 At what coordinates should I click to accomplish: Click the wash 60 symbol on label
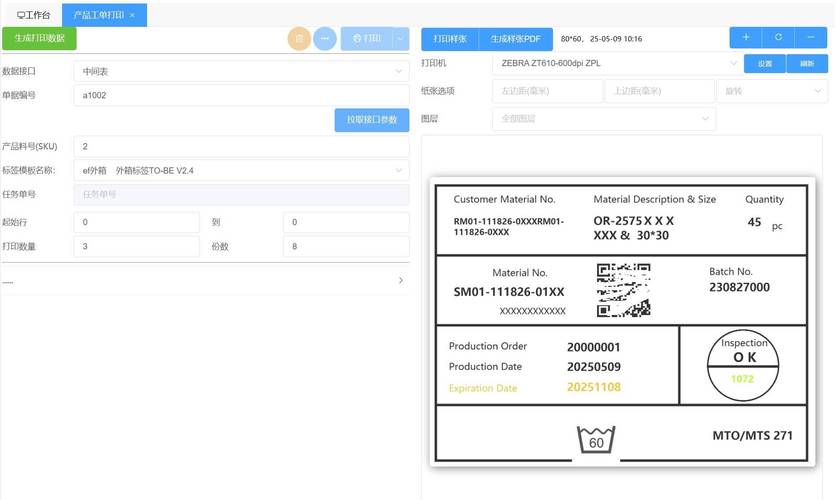[x=596, y=440]
